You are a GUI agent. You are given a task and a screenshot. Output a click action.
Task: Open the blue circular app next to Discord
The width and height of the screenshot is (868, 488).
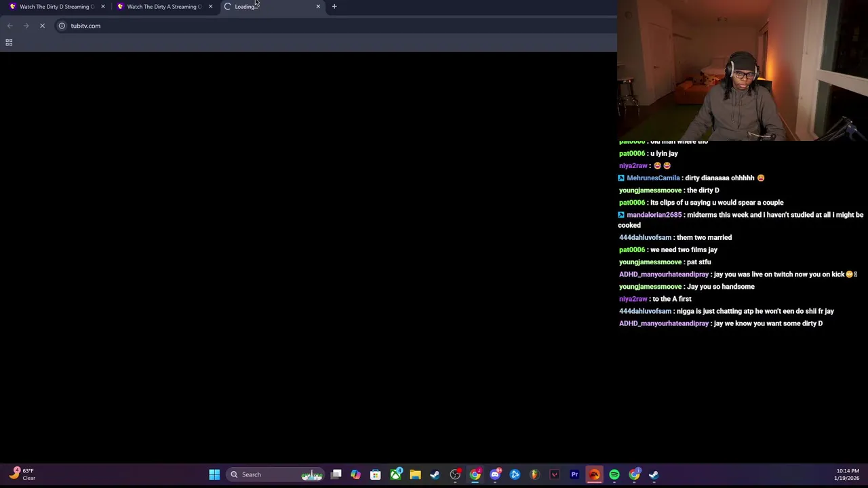tap(515, 474)
